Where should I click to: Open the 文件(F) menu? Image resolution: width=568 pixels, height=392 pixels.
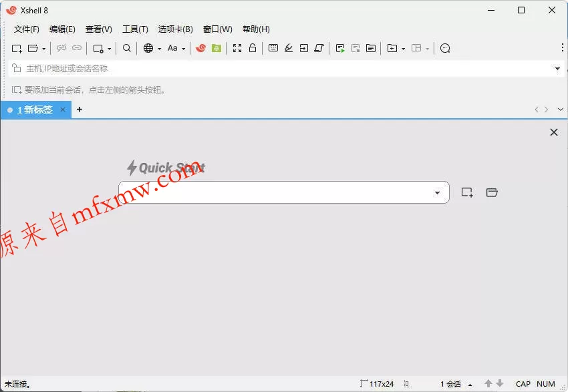(27, 29)
